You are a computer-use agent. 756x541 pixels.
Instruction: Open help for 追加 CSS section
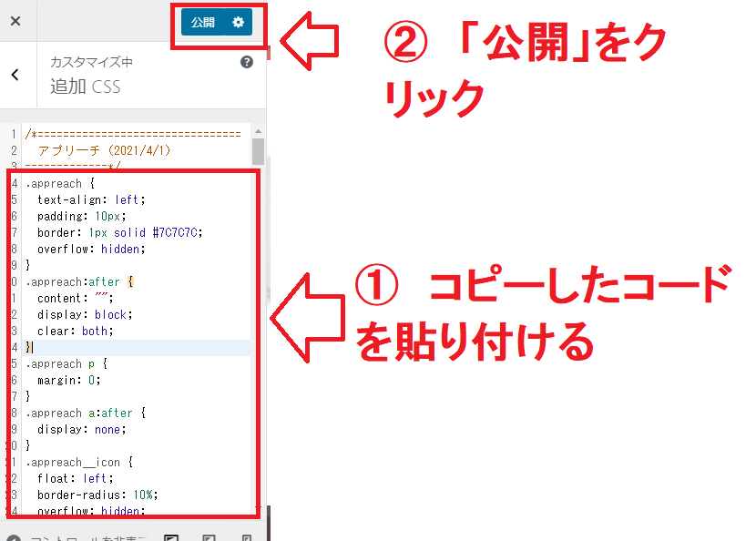coord(246,63)
